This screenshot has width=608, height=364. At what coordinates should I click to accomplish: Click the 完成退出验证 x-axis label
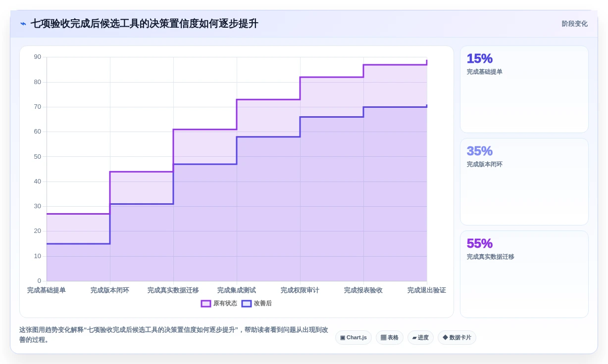(x=427, y=290)
